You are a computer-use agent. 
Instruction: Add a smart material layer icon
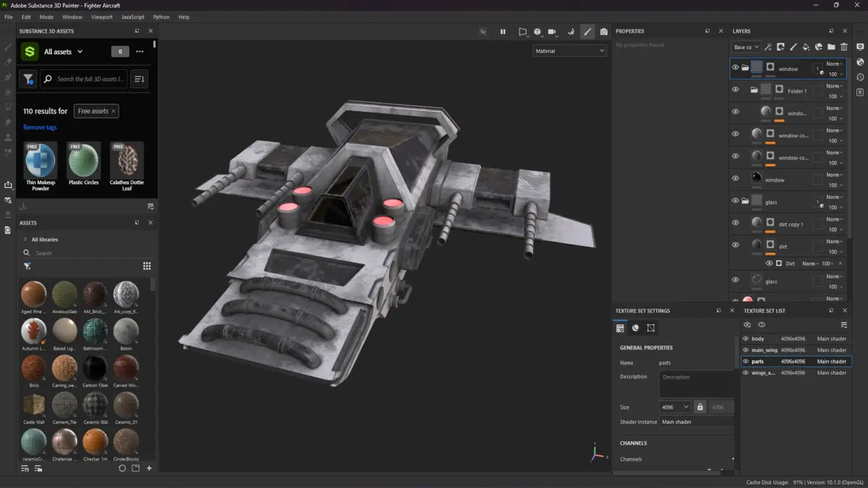819,47
